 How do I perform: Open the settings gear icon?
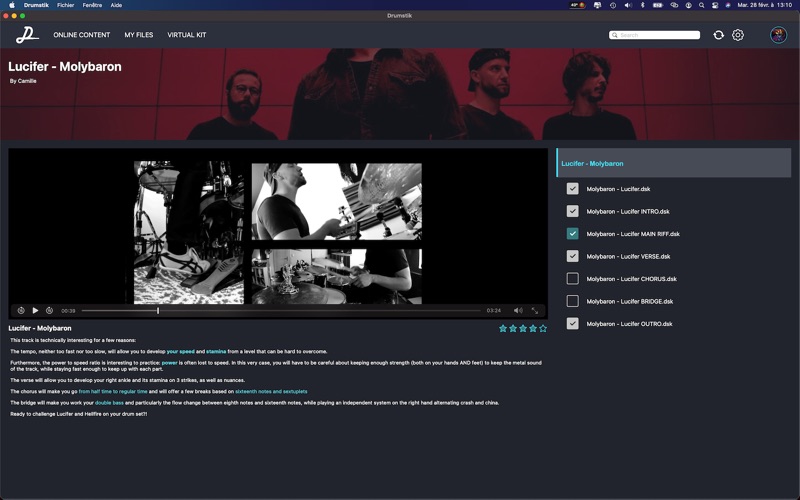click(738, 35)
